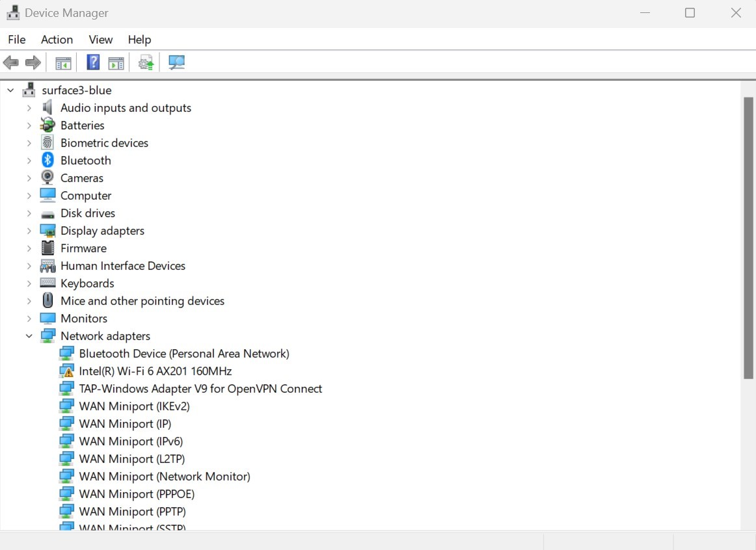Expand Audio inputs and outputs

(x=29, y=108)
